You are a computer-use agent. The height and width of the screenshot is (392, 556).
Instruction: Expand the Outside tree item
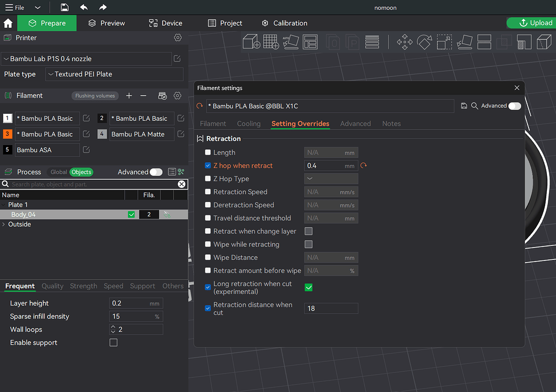coord(4,224)
